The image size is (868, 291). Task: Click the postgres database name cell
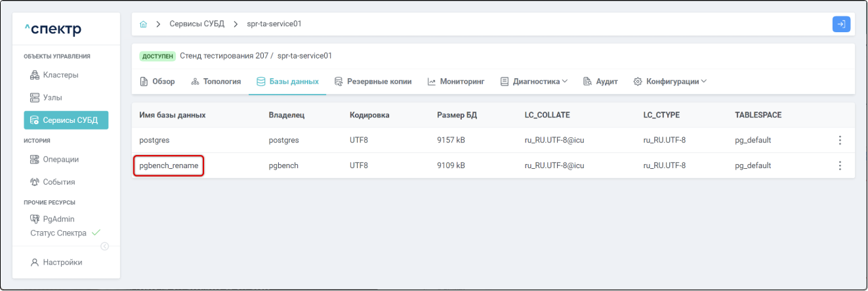click(155, 140)
